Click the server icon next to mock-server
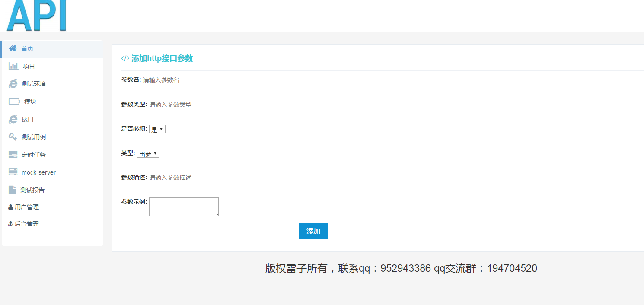This screenshot has width=644, height=305. (x=13, y=172)
